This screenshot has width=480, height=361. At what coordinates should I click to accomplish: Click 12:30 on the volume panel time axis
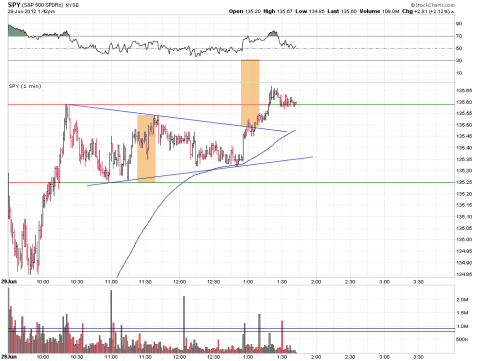(x=213, y=357)
